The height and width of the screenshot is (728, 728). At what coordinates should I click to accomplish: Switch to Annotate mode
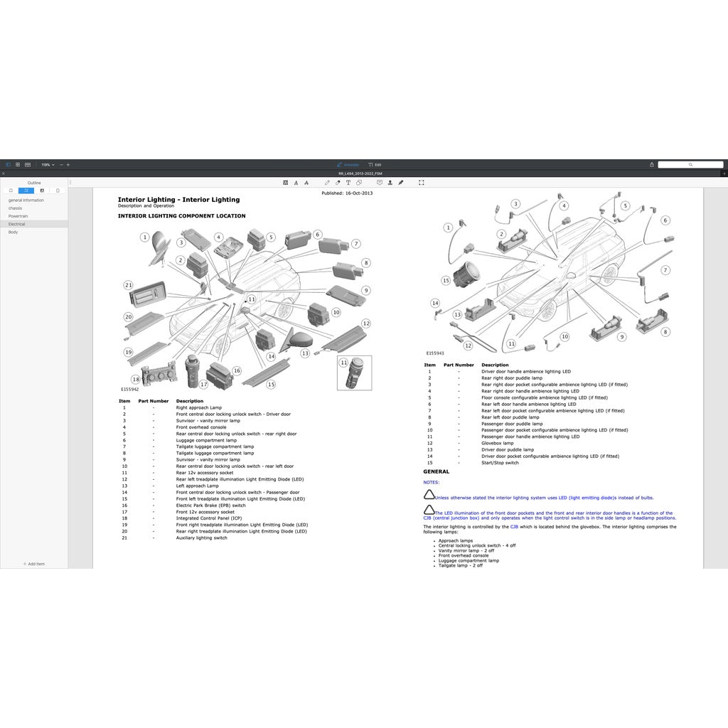348,165
